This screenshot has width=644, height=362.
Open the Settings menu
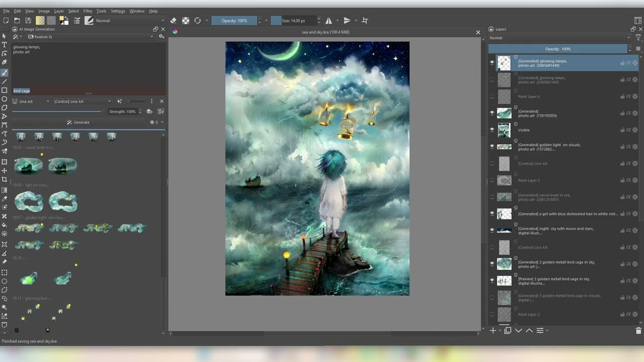pos(118,11)
